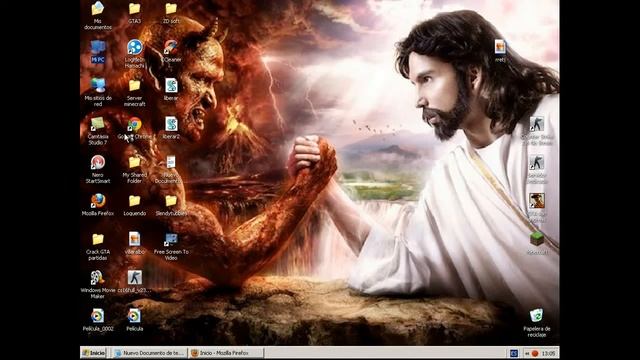Launch the Servidor Dedicado Counter-Strike shortcut
This screenshot has height=360, width=640.
536,169
